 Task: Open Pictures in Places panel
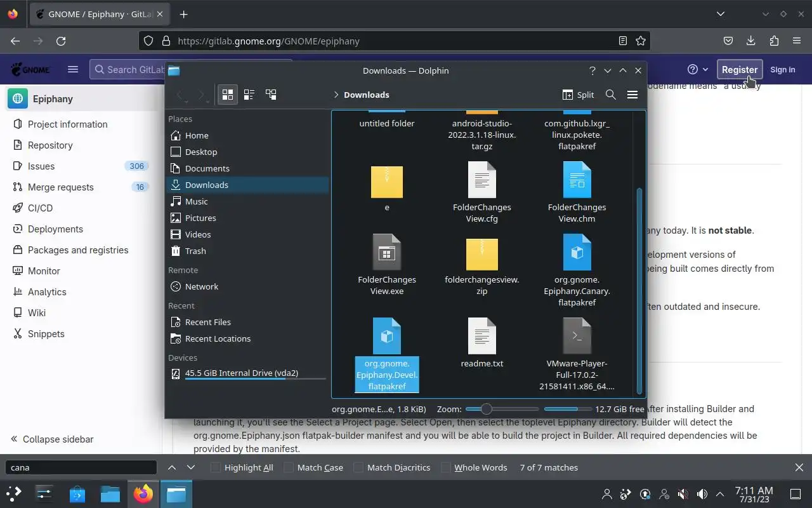tap(247, 218)
